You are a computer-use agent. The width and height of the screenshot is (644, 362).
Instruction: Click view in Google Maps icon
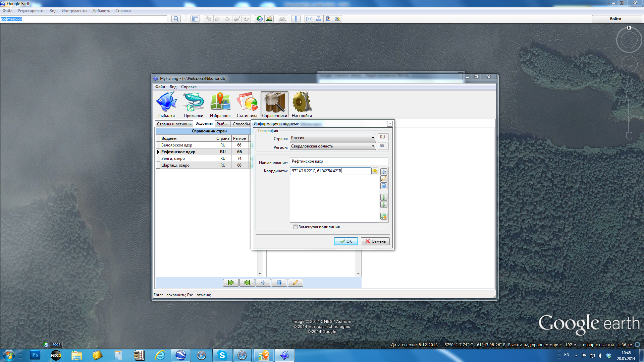point(337,19)
